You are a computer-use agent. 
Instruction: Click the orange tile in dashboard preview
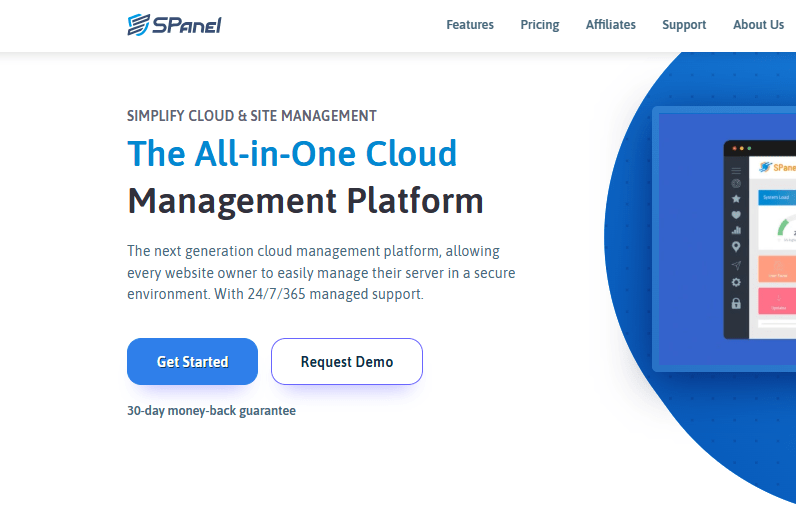coord(777,268)
